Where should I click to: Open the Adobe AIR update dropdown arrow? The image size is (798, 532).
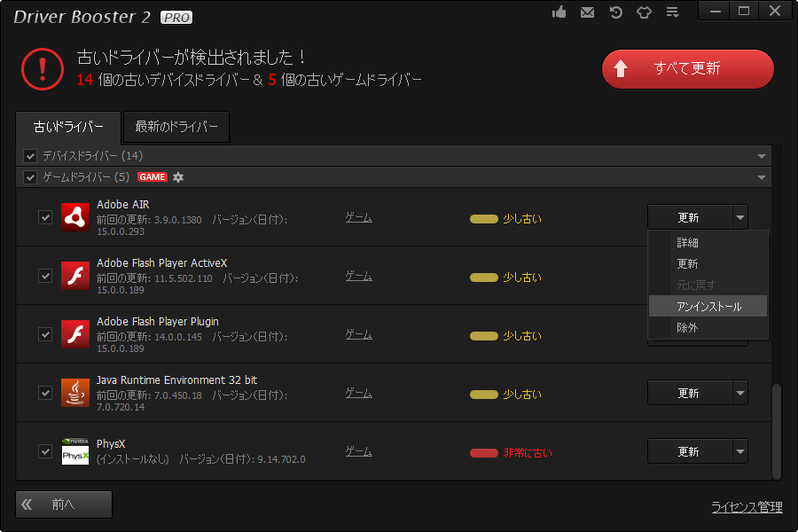coord(740,217)
